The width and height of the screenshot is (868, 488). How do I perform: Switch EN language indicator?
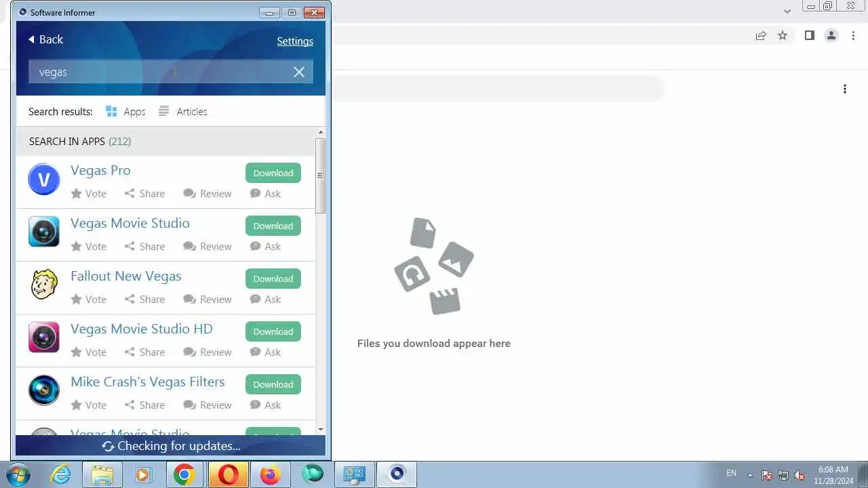click(x=731, y=473)
